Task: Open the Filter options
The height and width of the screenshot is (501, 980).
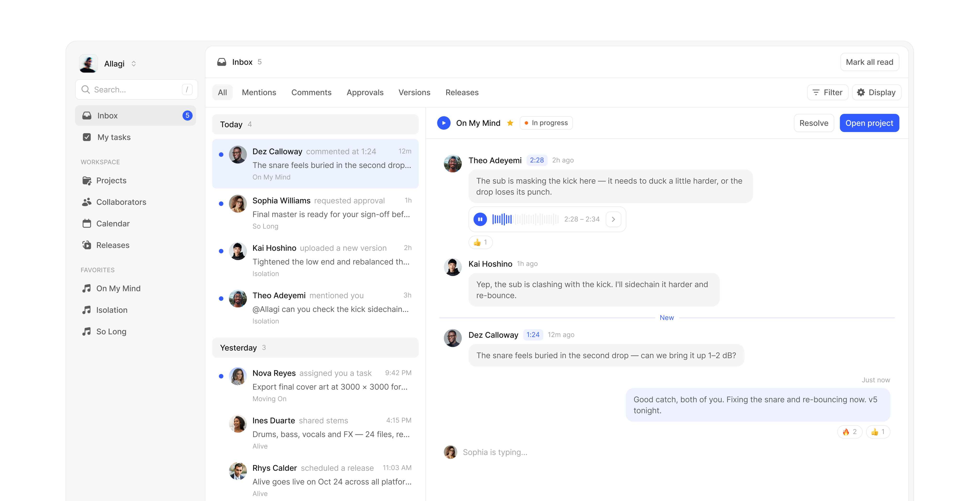Action: (x=827, y=92)
